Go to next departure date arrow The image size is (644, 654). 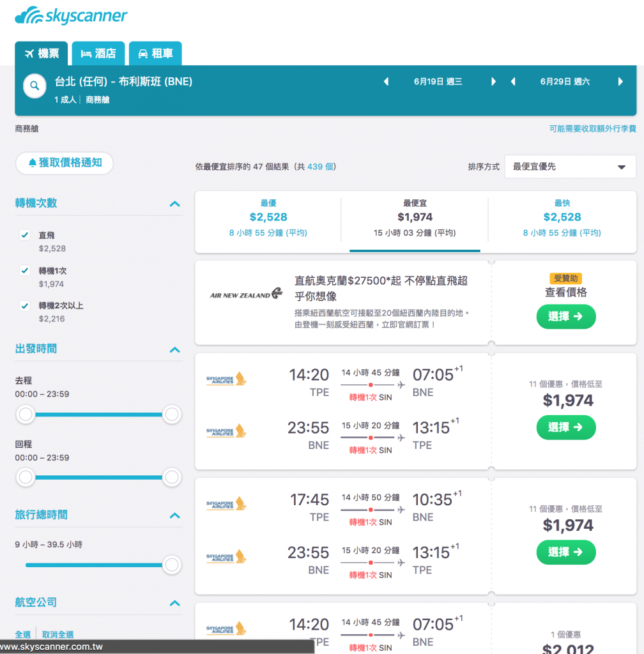point(493,82)
